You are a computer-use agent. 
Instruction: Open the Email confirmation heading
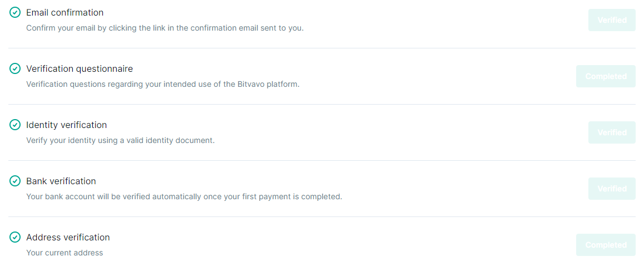tap(65, 13)
